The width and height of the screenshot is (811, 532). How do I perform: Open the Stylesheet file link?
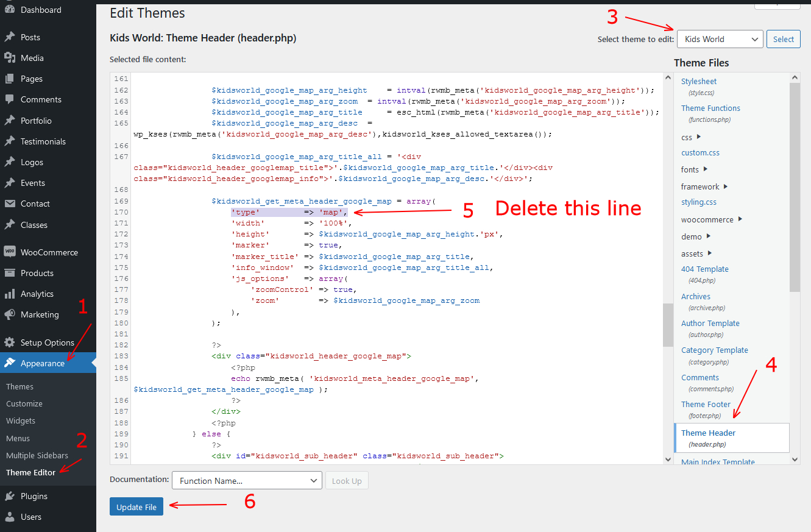(x=699, y=81)
